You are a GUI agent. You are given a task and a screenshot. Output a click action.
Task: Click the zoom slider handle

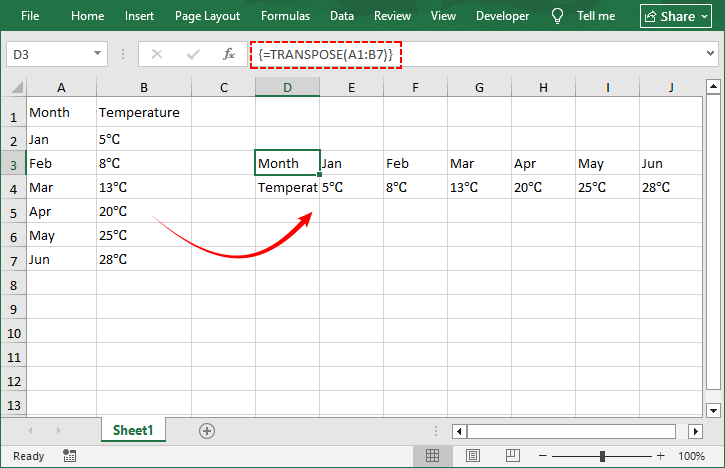click(603, 456)
